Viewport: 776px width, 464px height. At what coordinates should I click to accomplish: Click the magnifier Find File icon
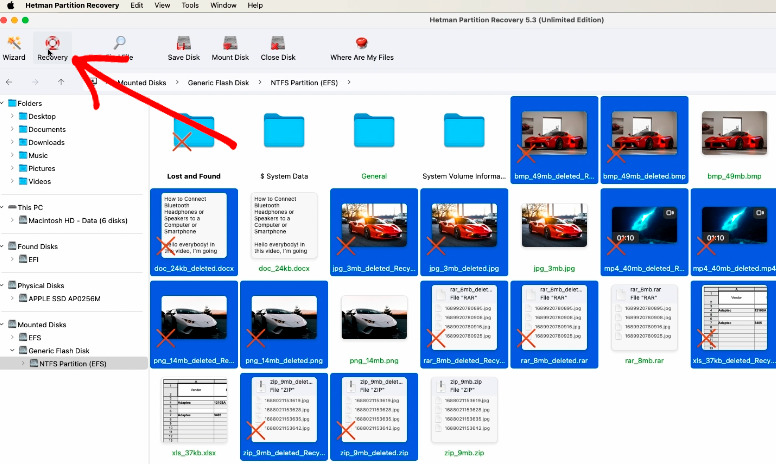tap(120, 43)
